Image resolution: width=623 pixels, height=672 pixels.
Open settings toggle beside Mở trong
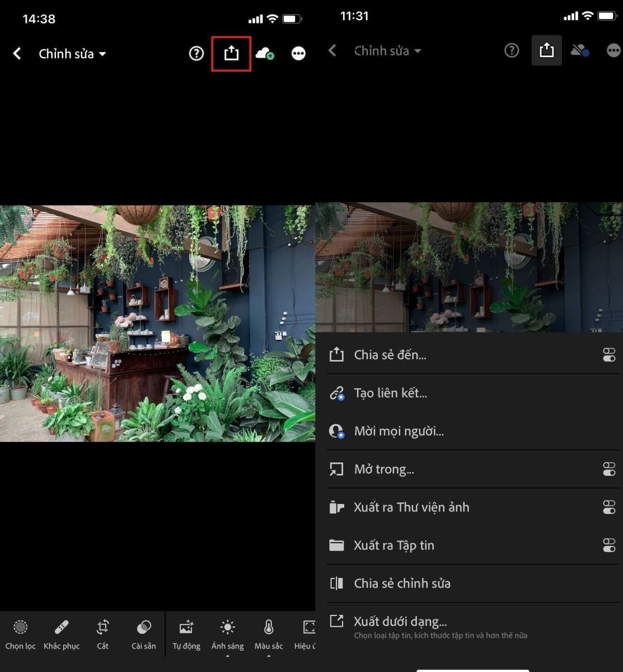(x=608, y=469)
